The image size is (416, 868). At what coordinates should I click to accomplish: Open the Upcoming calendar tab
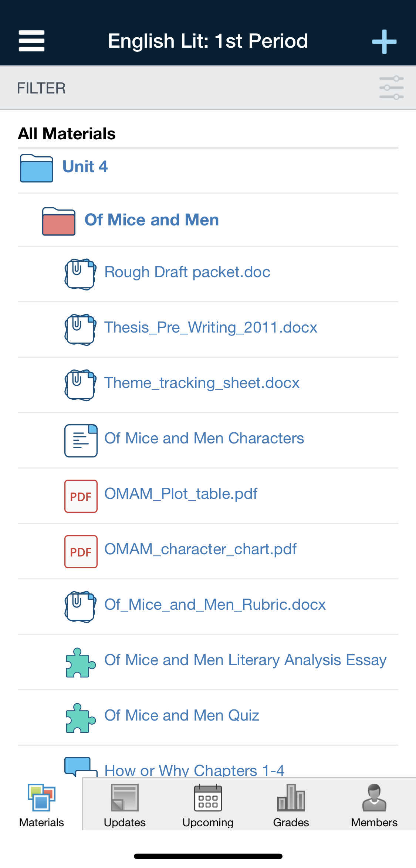point(208,805)
